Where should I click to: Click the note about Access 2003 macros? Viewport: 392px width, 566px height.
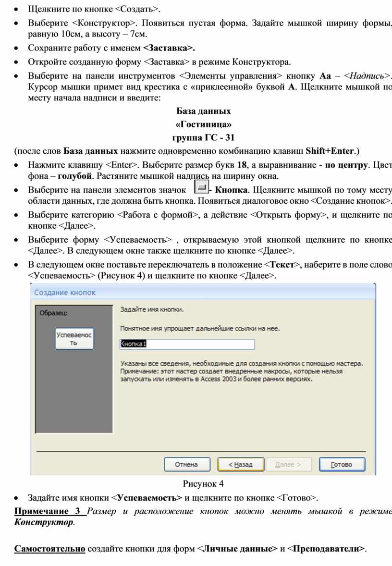click(x=232, y=375)
